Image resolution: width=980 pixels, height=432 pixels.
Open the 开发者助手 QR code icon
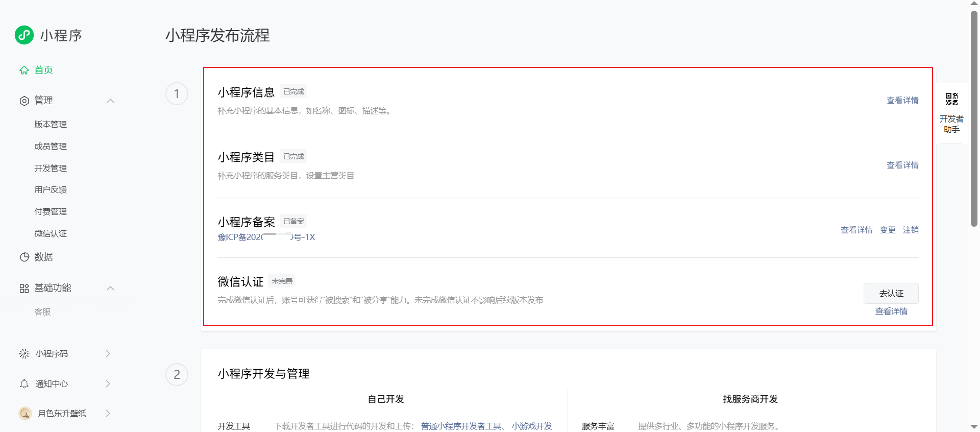coord(951,99)
